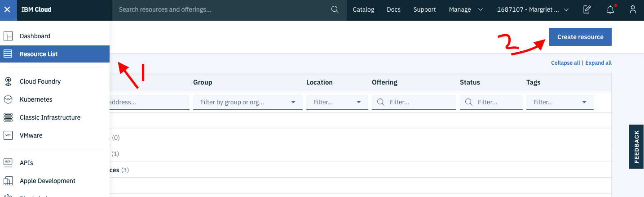Close the navigation menu with X icon
This screenshot has width=644, height=197.
click(8, 9)
